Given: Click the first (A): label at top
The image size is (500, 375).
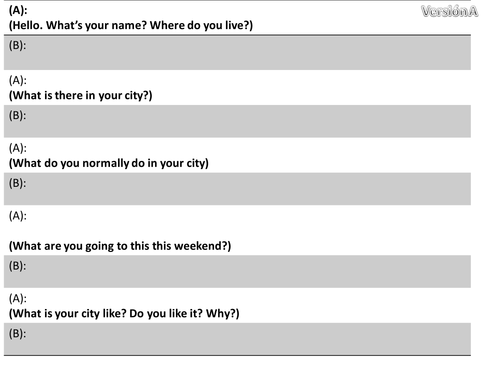Looking at the screenshot, I should [18, 10].
